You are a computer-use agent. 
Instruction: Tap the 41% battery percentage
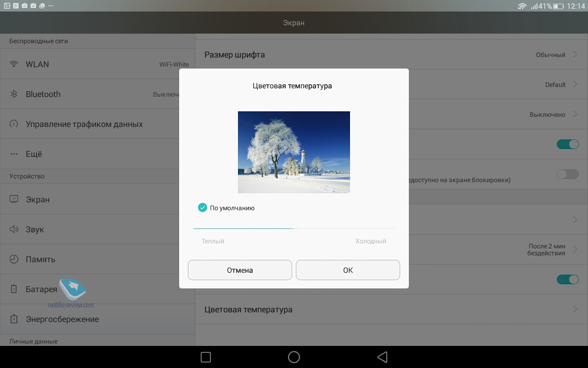tap(545, 6)
